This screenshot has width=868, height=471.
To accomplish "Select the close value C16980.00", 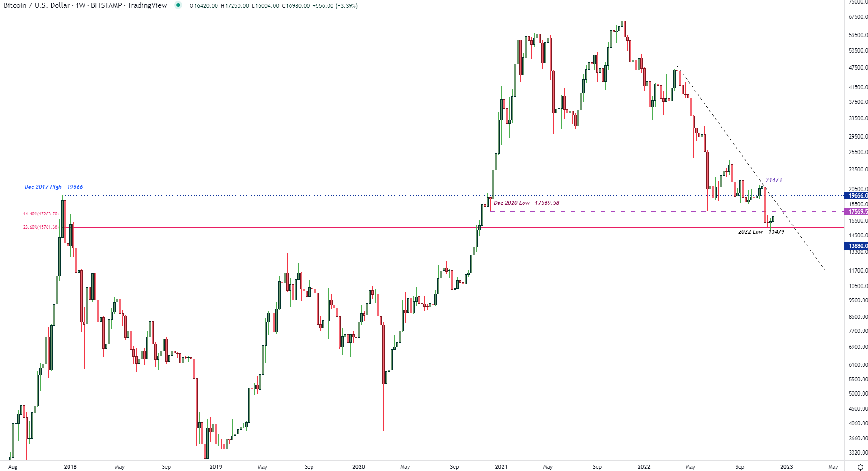I will click(x=296, y=6).
